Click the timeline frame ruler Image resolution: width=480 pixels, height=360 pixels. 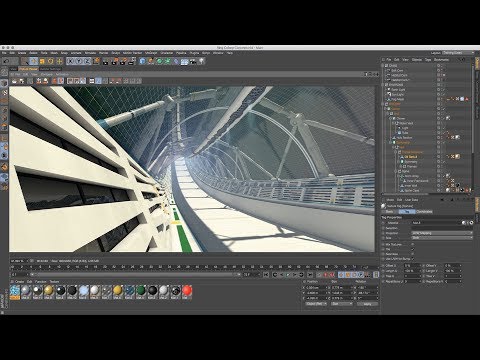pos(190,267)
